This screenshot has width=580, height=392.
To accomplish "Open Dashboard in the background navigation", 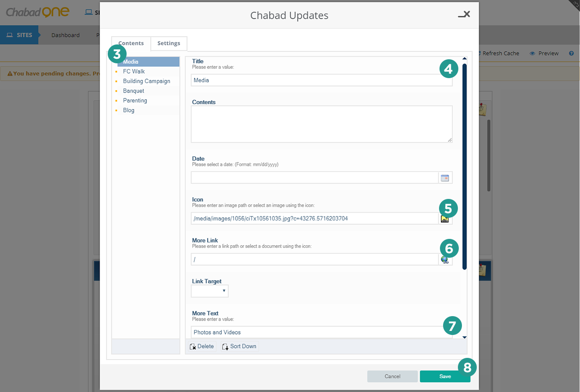I will click(x=66, y=35).
